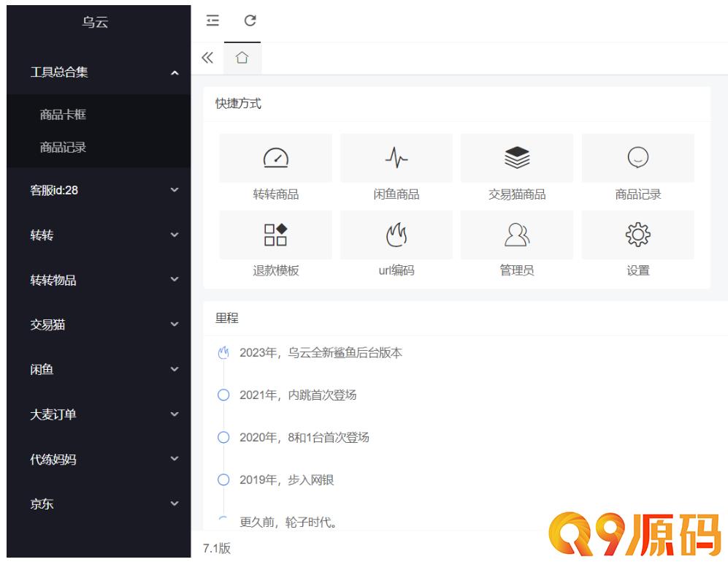Image resolution: width=728 pixels, height=562 pixels.
Task: Select 商品记录 in the sidebar submenu
Action: coord(63,148)
